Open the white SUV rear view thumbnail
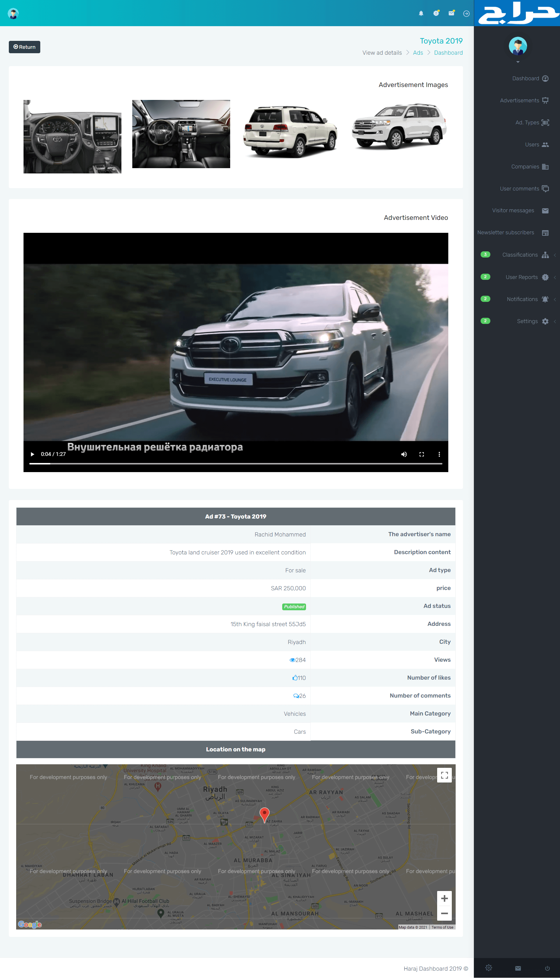Image resolution: width=560 pixels, height=978 pixels. pos(290,131)
